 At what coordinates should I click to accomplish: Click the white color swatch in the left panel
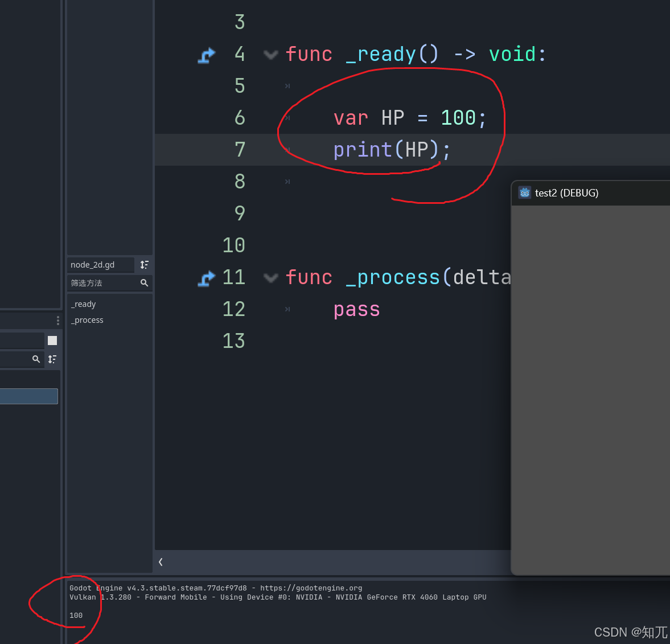pyautogui.click(x=52, y=340)
